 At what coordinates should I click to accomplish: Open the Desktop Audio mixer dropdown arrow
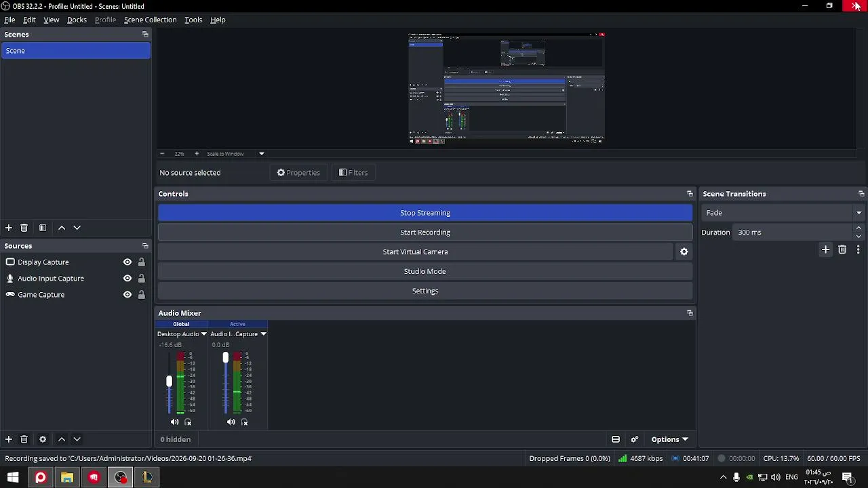tap(203, 334)
